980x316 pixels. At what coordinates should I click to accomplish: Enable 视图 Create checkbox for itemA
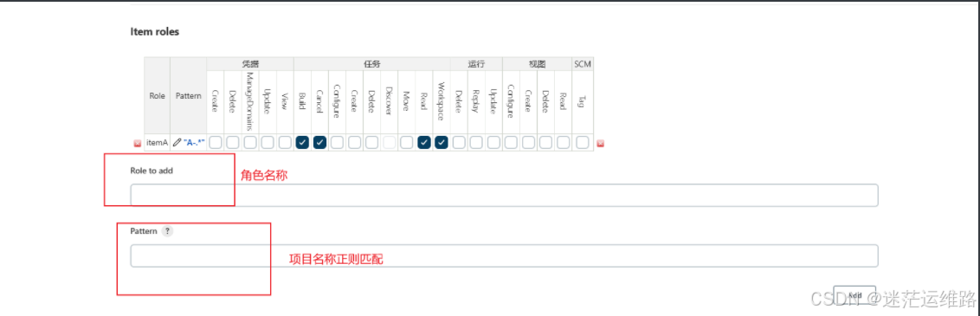(x=528, y=142)
